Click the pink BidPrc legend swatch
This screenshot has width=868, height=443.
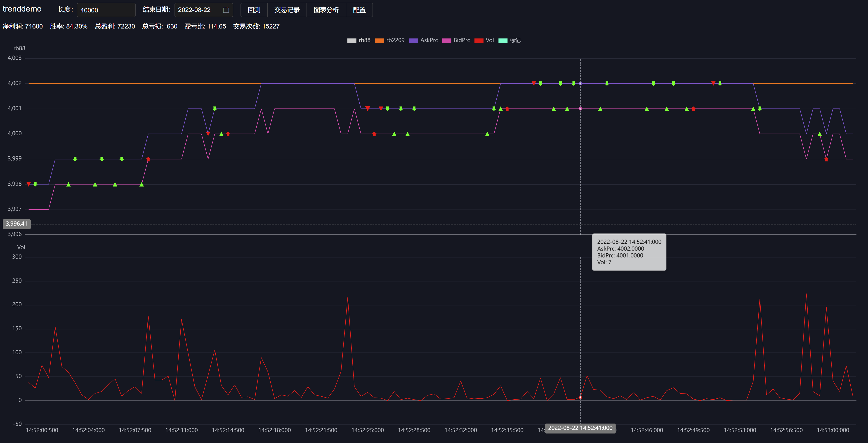click(447, 40)
